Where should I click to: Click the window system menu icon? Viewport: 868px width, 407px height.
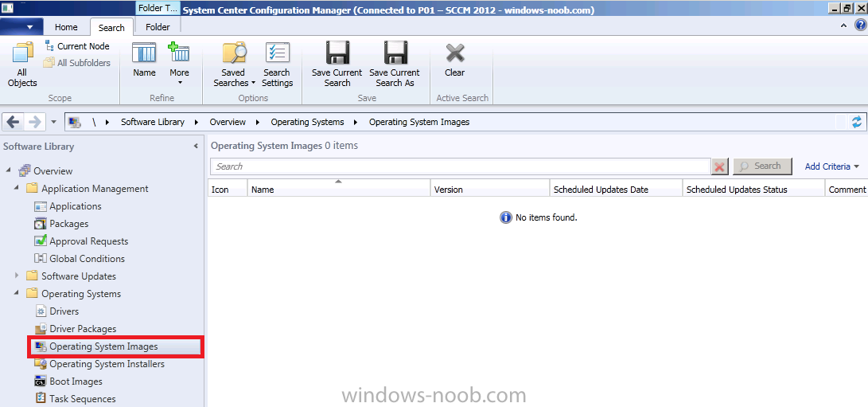pyautogui.click(x=6, y=8)
